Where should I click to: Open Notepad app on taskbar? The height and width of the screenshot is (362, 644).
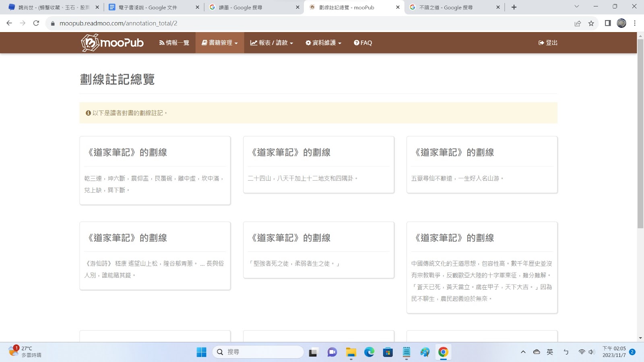click(407, 352)
